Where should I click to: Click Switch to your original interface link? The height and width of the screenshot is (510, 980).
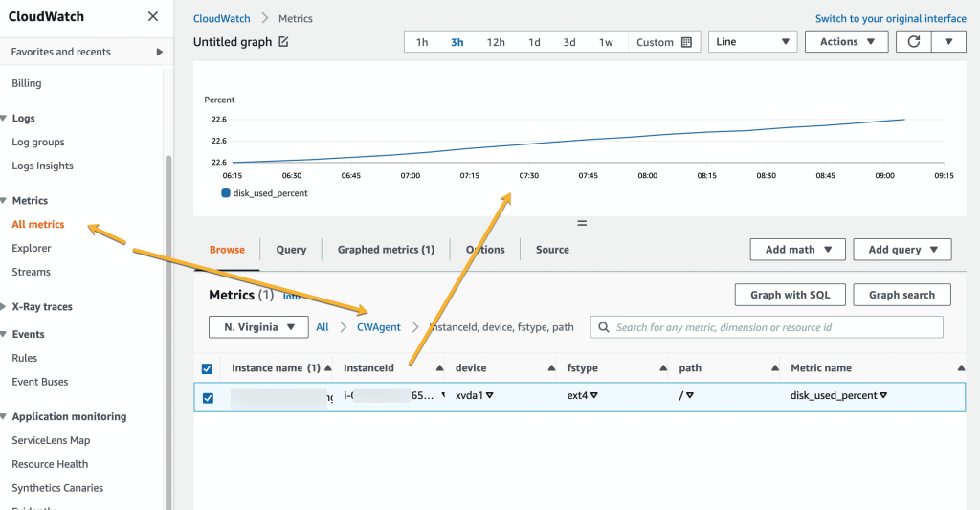point(891,19)
